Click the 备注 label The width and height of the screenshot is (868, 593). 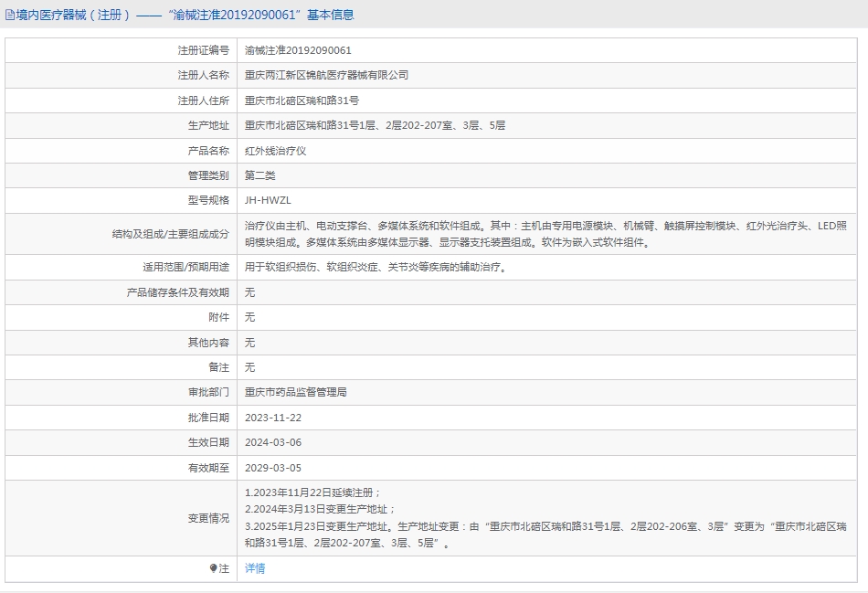[218, 367]
